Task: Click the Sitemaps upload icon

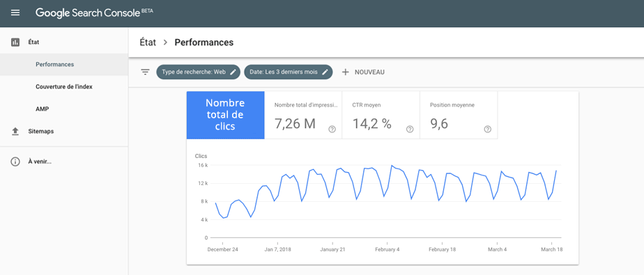Action: click(x=15, y=132)
